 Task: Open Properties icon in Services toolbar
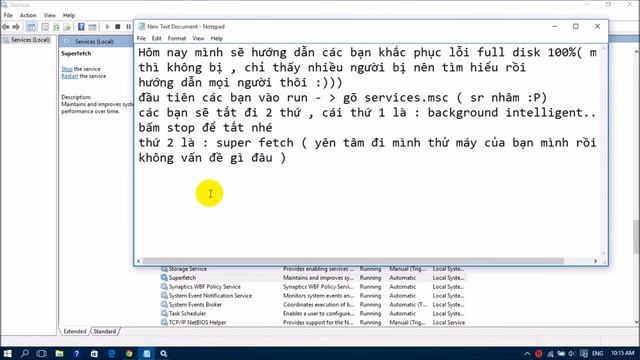[45, 27]
